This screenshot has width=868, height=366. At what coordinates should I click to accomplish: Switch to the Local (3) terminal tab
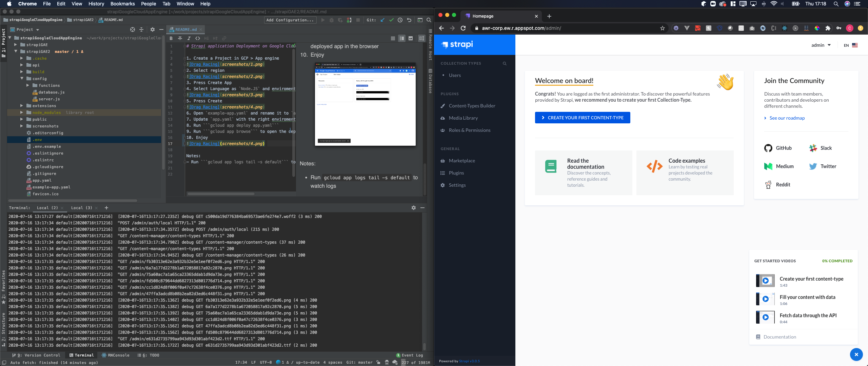click(x=81, y=208)
